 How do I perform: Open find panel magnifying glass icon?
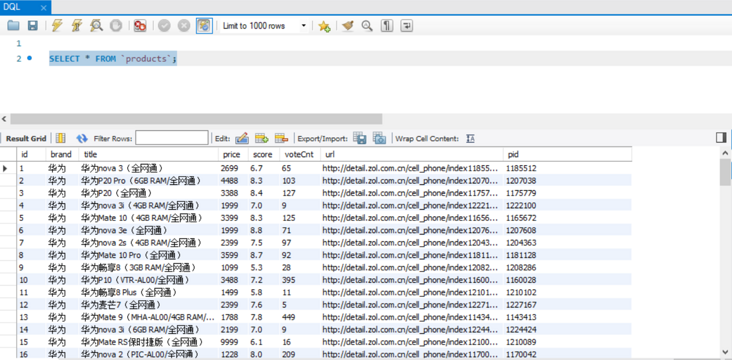tap(367, 26)
